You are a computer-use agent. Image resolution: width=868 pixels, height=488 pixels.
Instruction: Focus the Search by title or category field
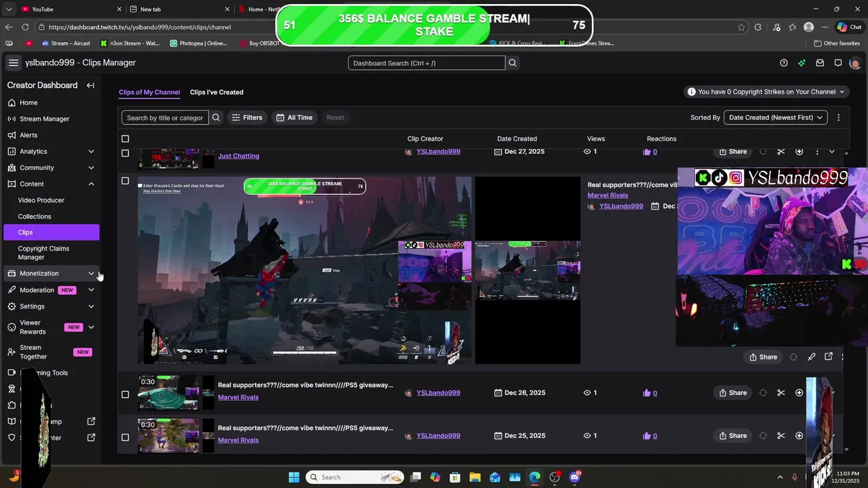point(165,117)
